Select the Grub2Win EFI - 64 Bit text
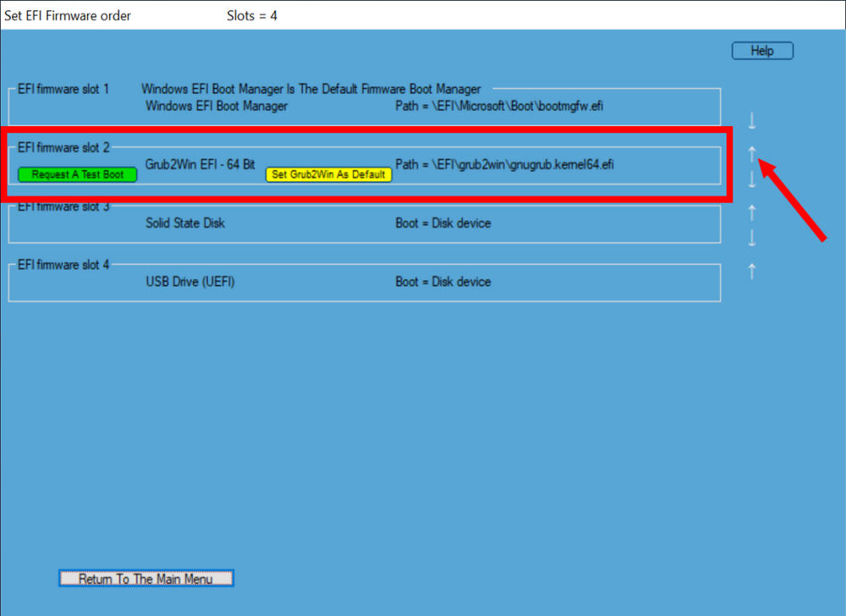Screen dimensions: 846x616 click(201, 164)
